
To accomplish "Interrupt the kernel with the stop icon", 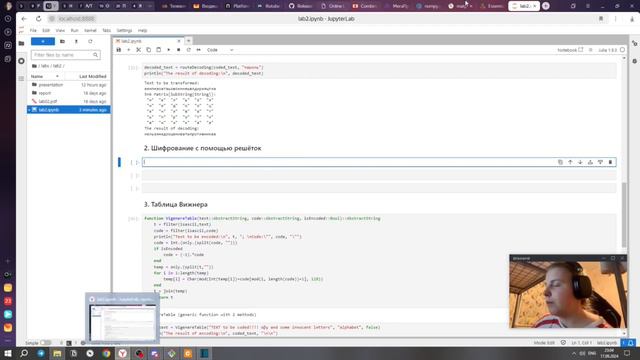I will click(178, 50).
